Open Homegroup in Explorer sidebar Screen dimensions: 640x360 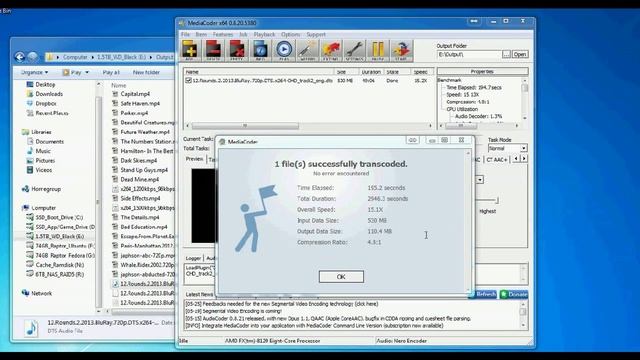coord(46,189)
